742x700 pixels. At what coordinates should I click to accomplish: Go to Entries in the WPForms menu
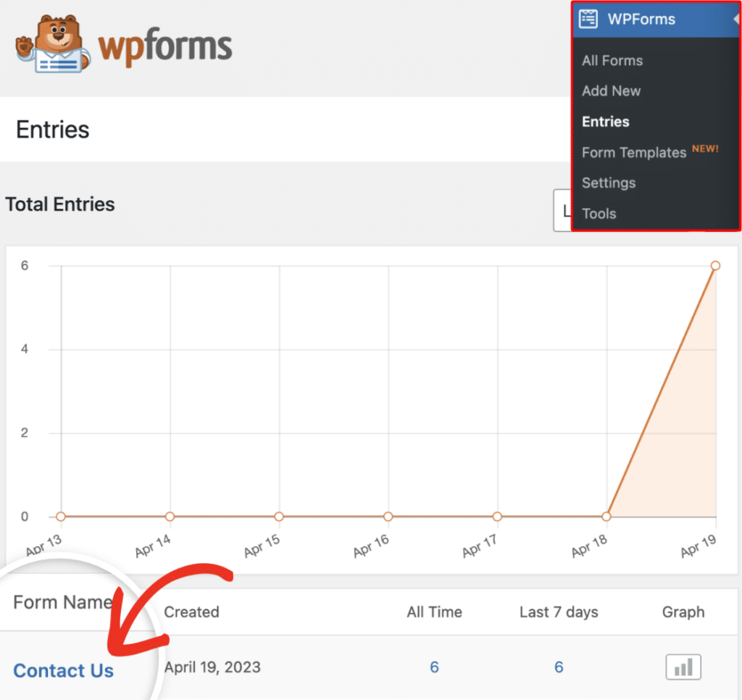pyautogui.click(x=605, y=122)
